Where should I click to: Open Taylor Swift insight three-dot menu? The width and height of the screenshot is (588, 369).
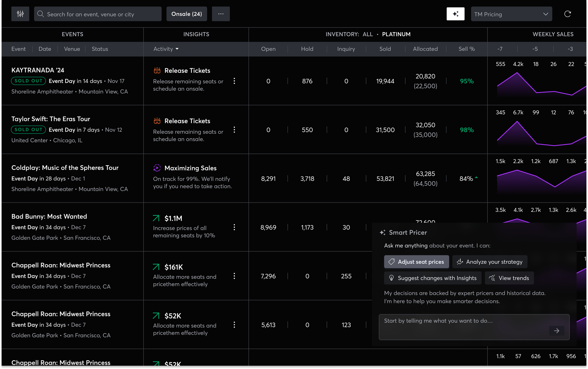click(234, 130)
